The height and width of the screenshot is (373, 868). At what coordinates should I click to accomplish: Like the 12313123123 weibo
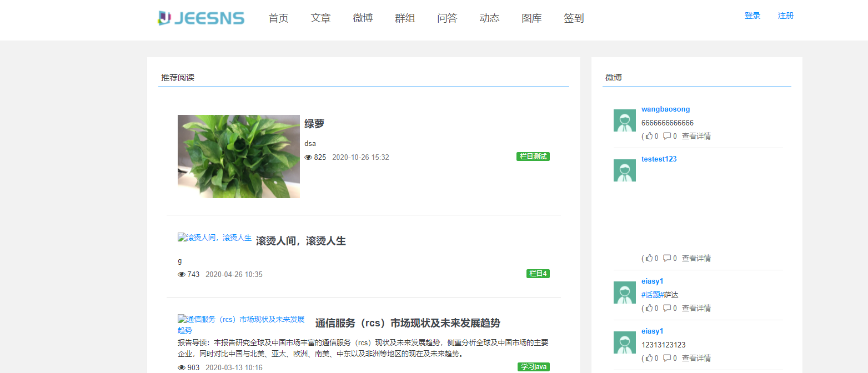649,358
